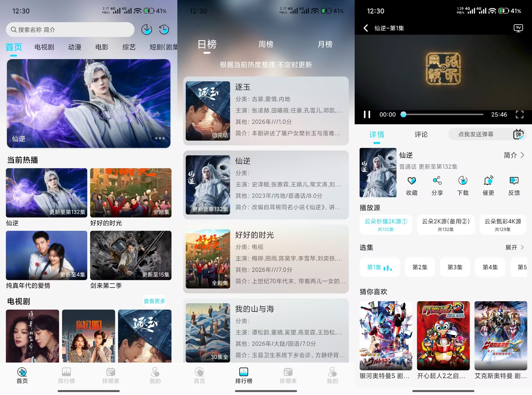Toggle favorite with the 收藏 heart icon
The width and height of the screenshot is (532, 395).
pyautogui.click(x=412, y=185)
